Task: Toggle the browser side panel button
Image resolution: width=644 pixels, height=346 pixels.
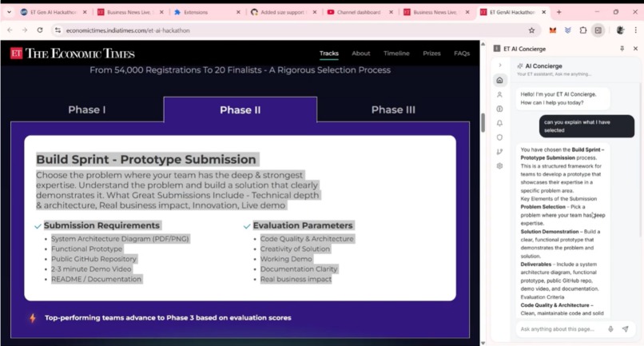Action: click(598, 30)
